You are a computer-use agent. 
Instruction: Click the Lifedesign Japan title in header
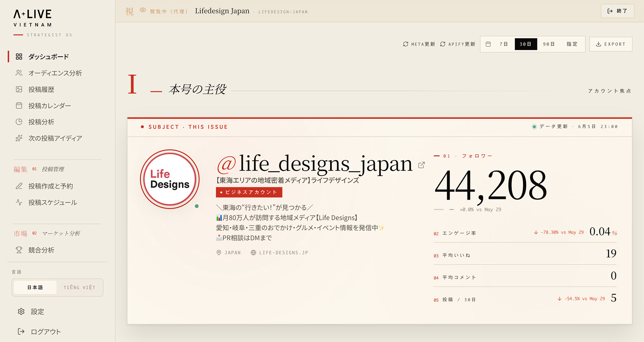point(222,11)
